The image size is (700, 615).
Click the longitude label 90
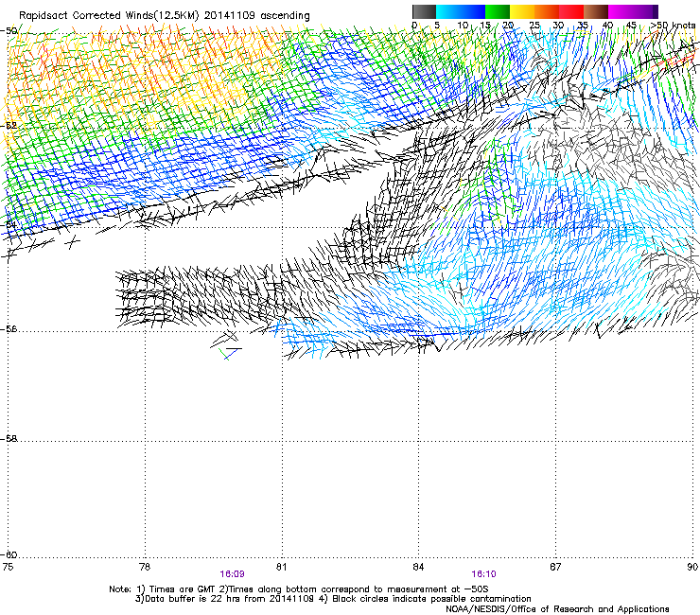coord(692,567)
